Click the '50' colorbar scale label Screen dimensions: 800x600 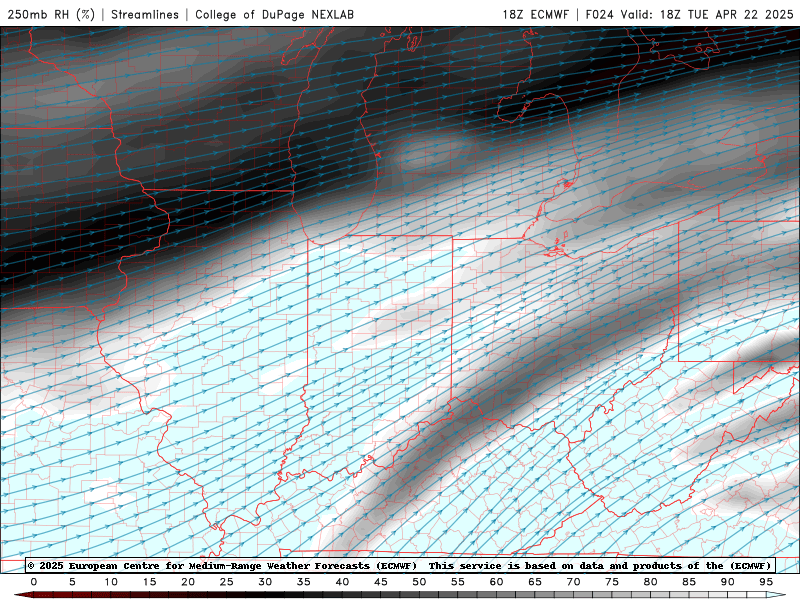[x=419, y=582]
